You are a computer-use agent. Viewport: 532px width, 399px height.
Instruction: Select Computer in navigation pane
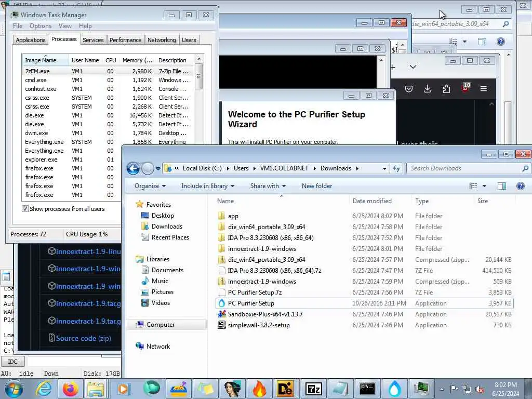pos(160,325)
